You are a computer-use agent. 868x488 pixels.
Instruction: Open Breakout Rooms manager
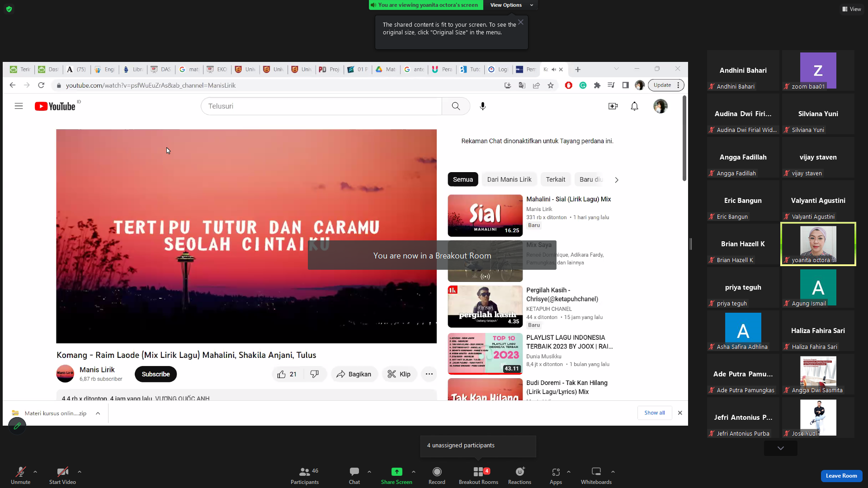[x=478, y=475]
